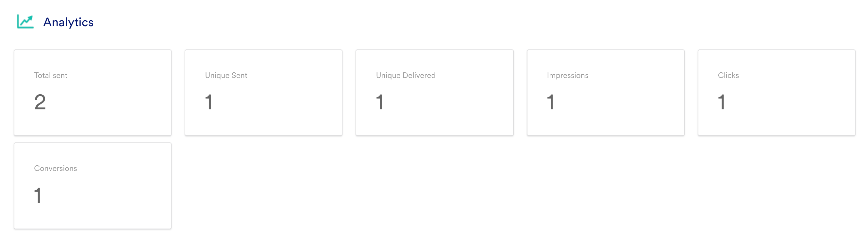The image size is (868, 241).
Task: Click the Clicks label
Action: 728,75
